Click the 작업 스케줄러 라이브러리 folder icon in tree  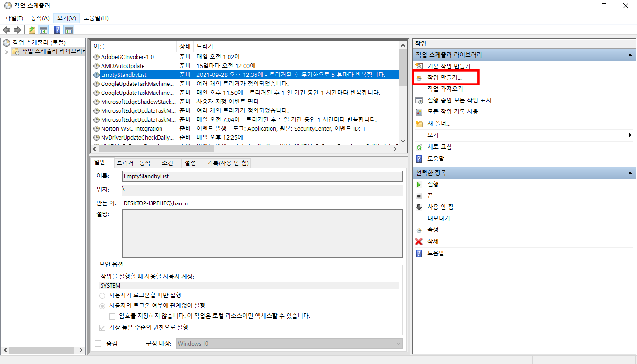click(x=15, y=51)
